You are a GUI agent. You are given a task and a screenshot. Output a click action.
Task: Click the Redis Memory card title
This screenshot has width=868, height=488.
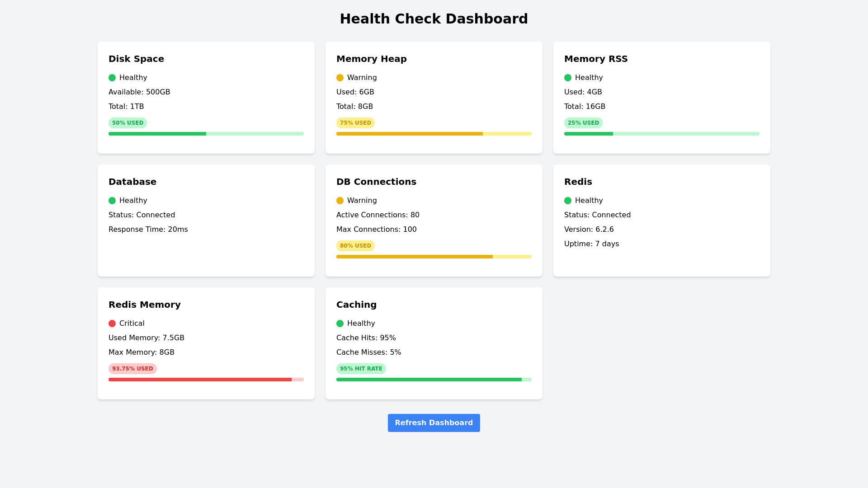(145, 305)
